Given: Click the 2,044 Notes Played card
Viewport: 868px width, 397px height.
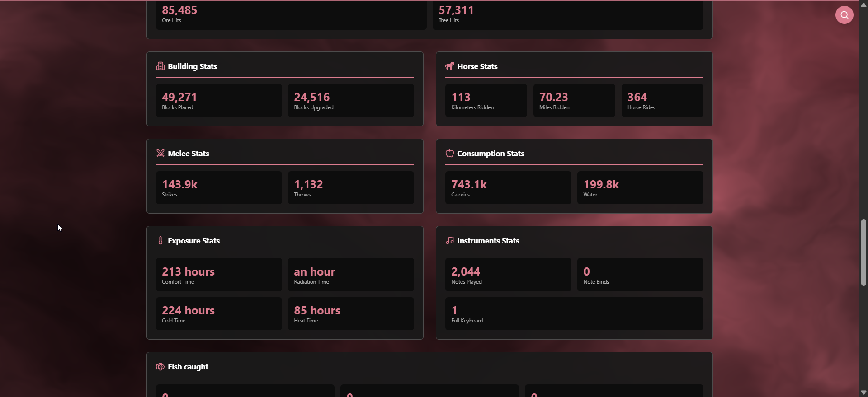Looking at the screenshot, I should [508, 275].
